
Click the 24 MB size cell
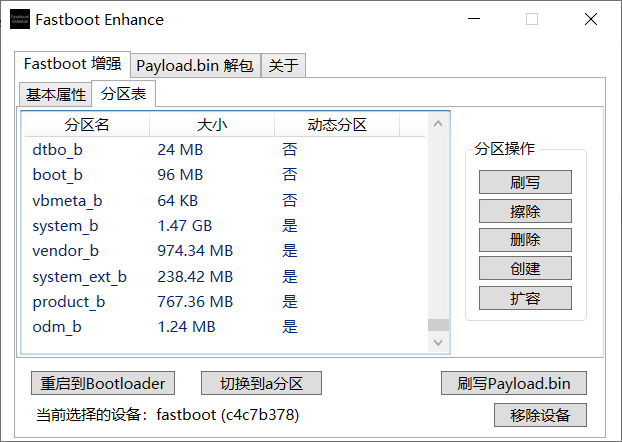coord(180,150)
